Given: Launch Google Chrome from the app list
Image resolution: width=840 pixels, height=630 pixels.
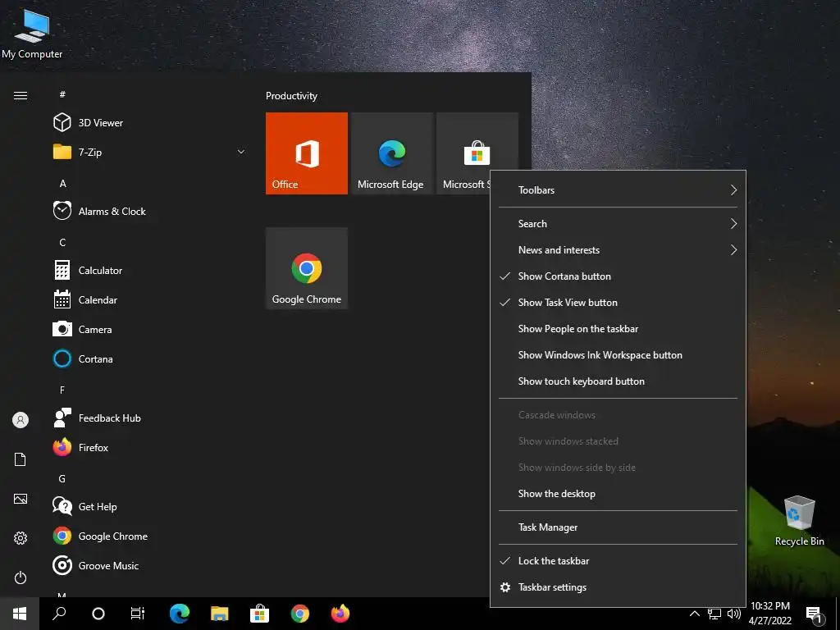Looking at the screenshot, I should [x=150, y=536].
